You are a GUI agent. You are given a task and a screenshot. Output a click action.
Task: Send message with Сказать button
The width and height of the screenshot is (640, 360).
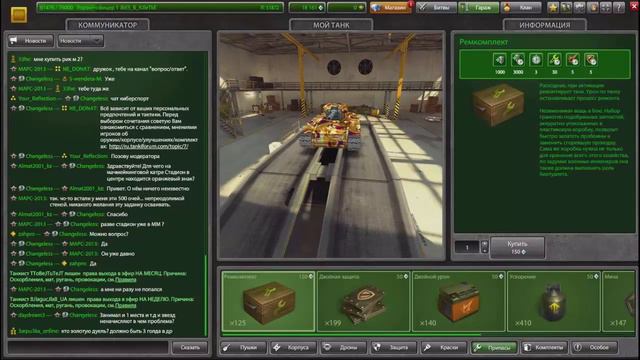(190, 347)
